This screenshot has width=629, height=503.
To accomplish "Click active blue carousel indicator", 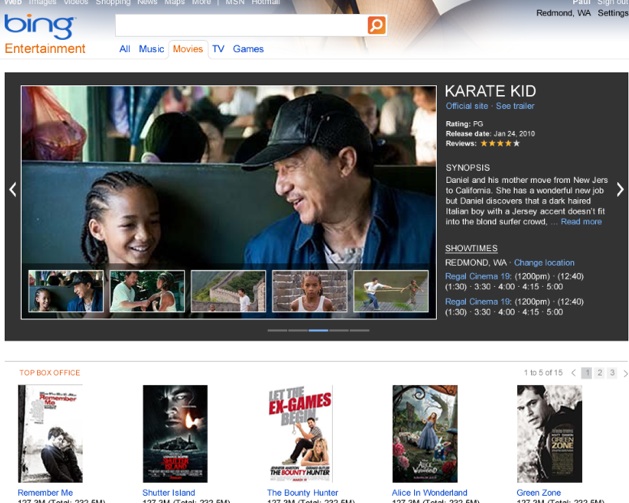I will coord(318,331).
